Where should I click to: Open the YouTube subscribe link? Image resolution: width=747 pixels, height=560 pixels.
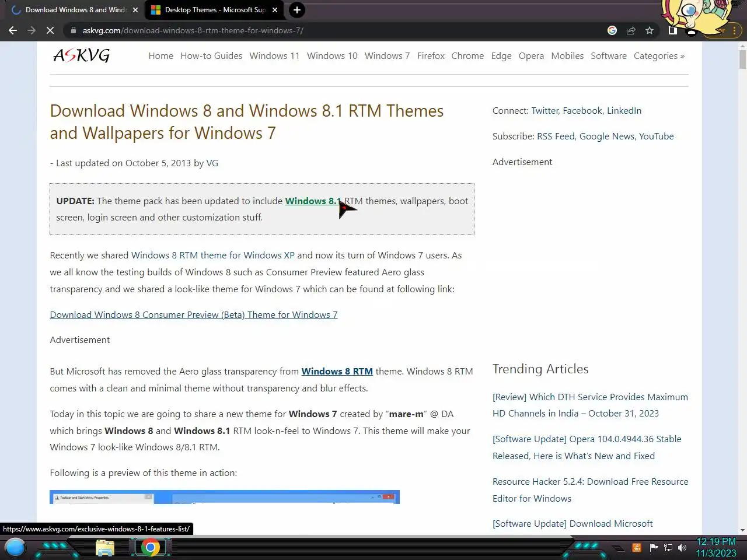656,136
